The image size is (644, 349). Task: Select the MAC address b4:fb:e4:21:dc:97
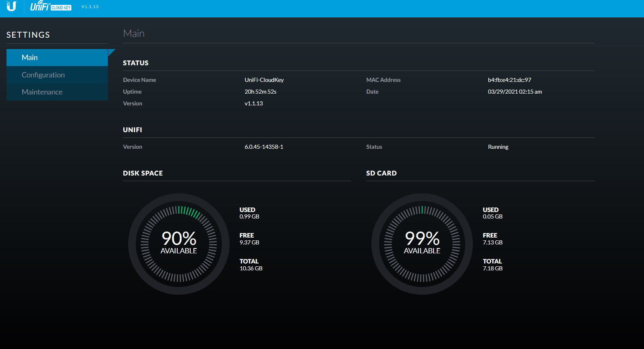pos(509,80)
